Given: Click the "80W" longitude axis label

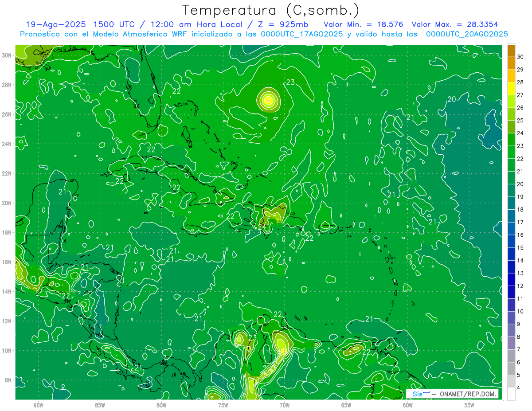Looking at the screenshot, I should [x=161, y=405].
